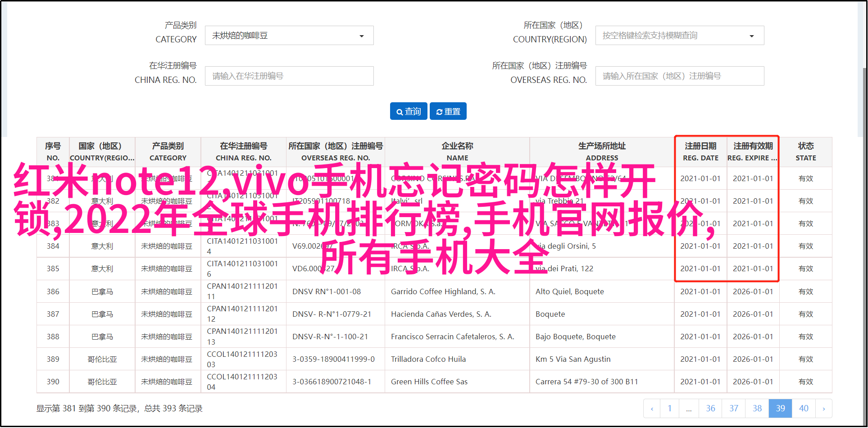The height and width of the screenshot is (428, 868).
Task: Click expiry date 2026-01-01 in row 386
Action: [x=753, y=291]
